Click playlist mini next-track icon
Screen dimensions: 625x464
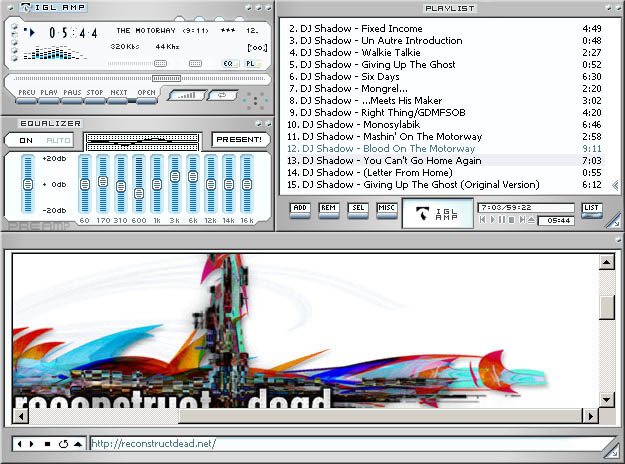pos(522,220)
